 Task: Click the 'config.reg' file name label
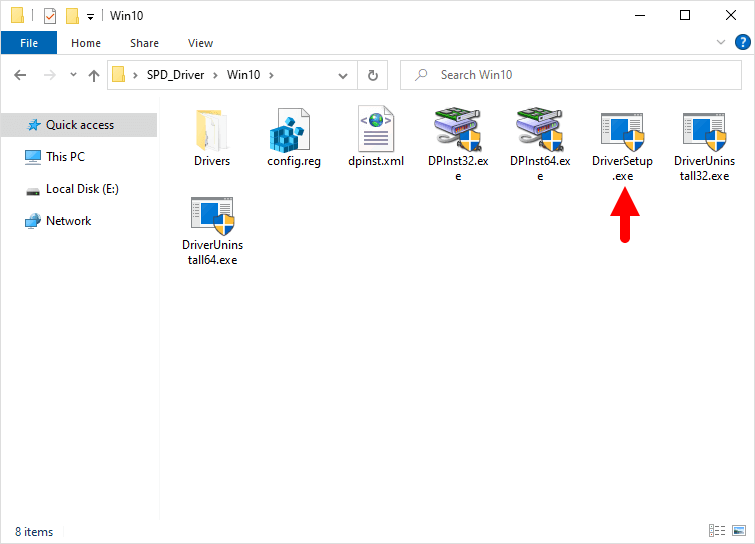[294, 161]
